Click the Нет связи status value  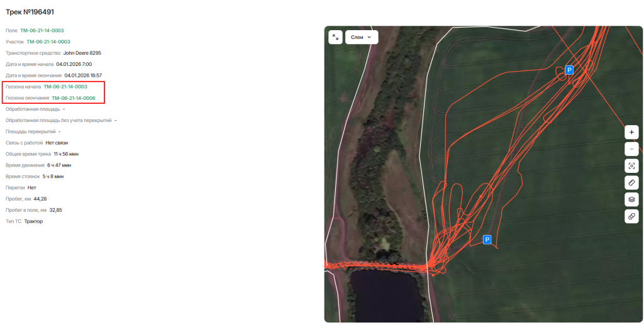[x=57, y=143]
